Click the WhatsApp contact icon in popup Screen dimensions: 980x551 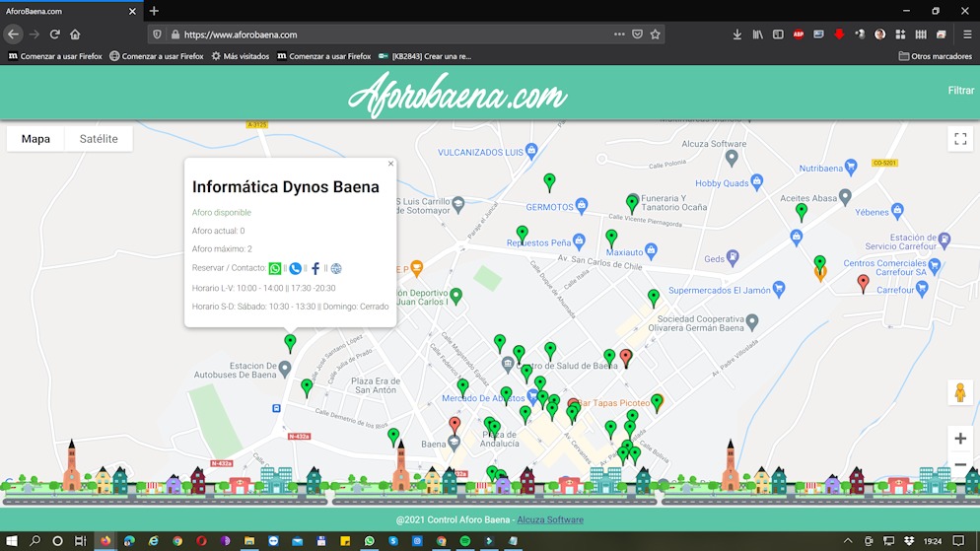point(275,269)
